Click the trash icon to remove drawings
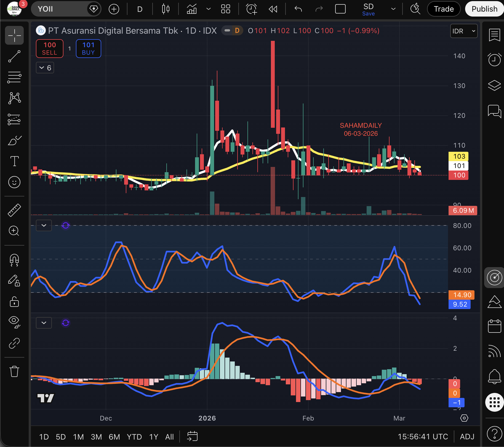 click(14, 371)
